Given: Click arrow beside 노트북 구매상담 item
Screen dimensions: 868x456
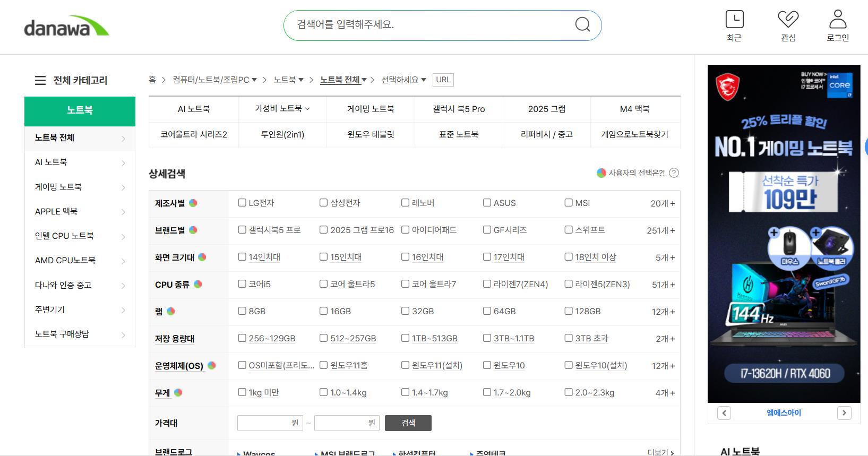Looking at the screenshot, I should (123, 335).
